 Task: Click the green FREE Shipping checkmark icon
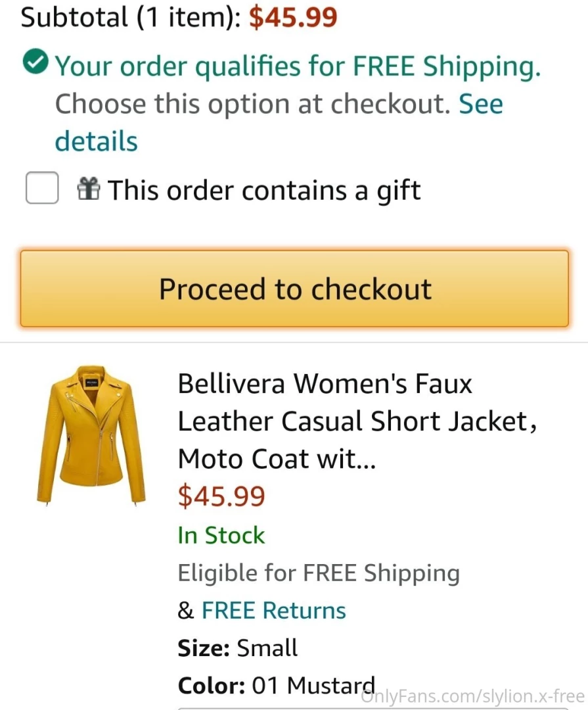click(x=35, y=63)
